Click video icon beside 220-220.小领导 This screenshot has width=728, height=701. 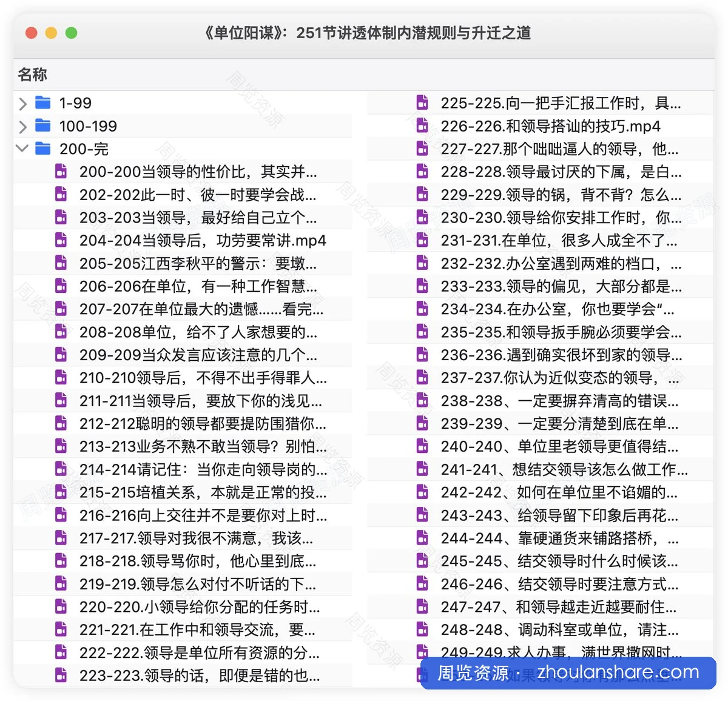tap(61, 606)
